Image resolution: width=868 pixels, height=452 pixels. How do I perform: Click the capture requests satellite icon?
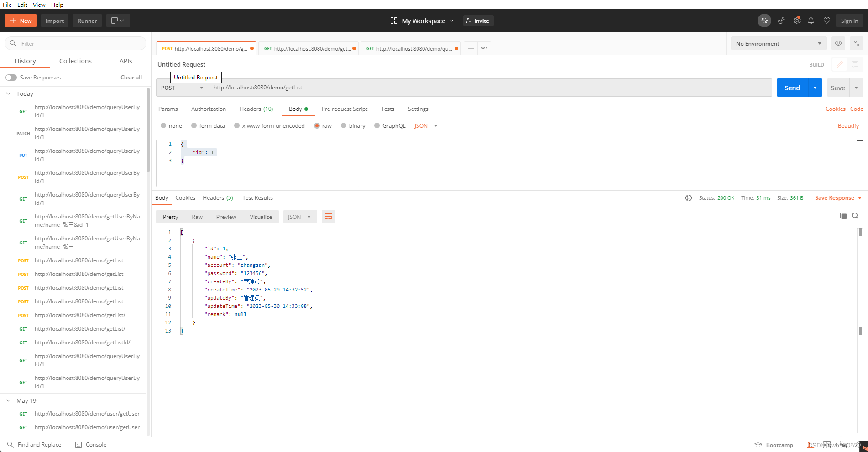781,21
